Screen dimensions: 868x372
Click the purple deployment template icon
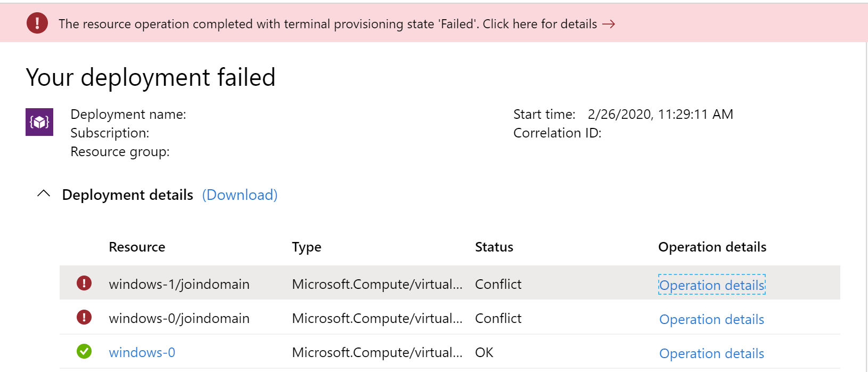(39, 122)
